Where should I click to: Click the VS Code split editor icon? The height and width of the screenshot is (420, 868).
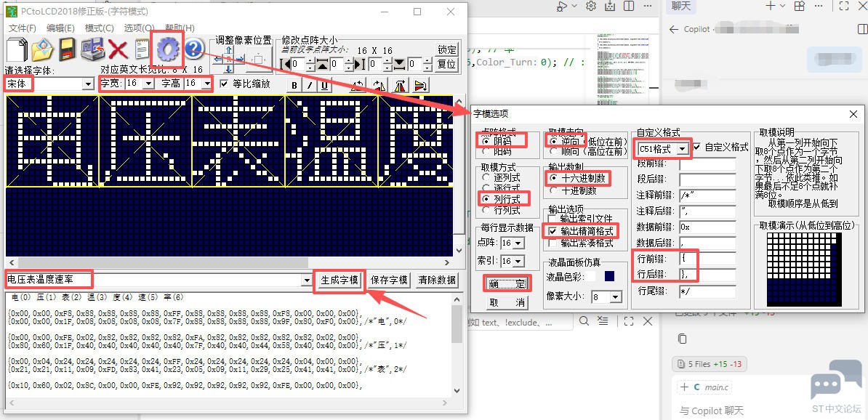point(630,6)
